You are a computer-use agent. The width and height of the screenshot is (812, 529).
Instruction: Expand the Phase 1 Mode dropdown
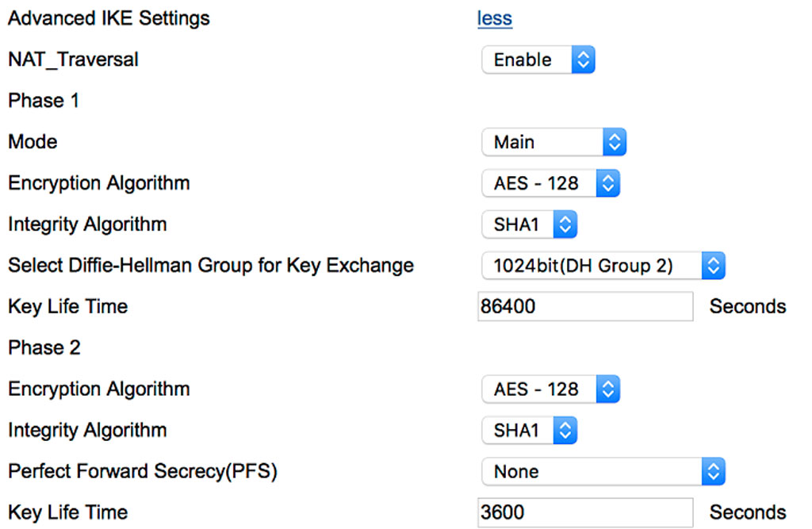[553, 142]
